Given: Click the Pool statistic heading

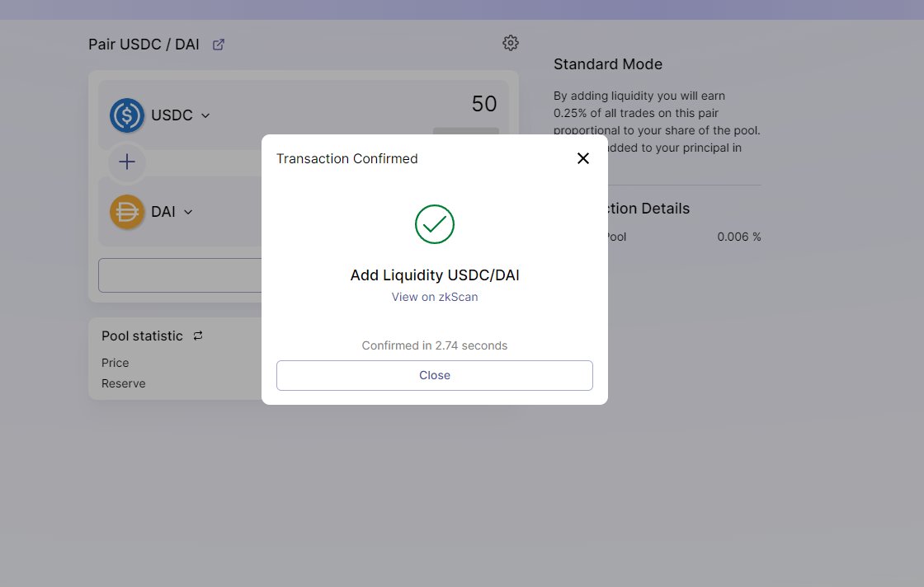Looking at the screenshot, I should pos(142,336).
